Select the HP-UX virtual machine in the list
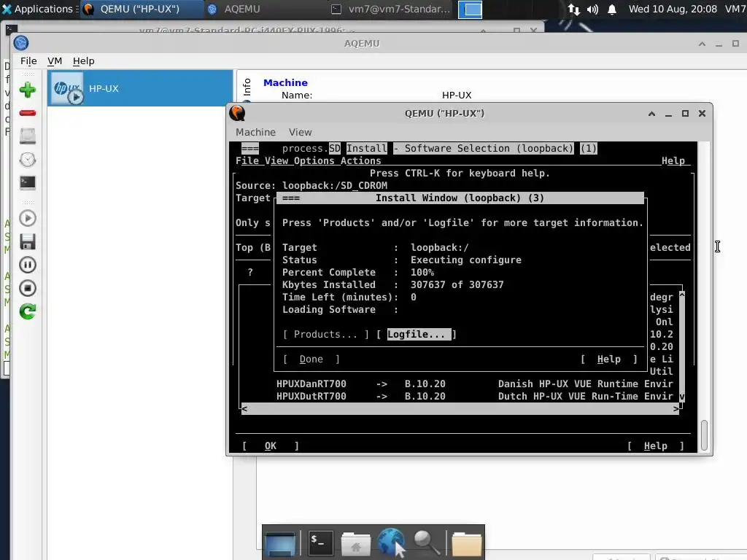The image size is (747, 560). pyautogui.click(x=140, y=88)
